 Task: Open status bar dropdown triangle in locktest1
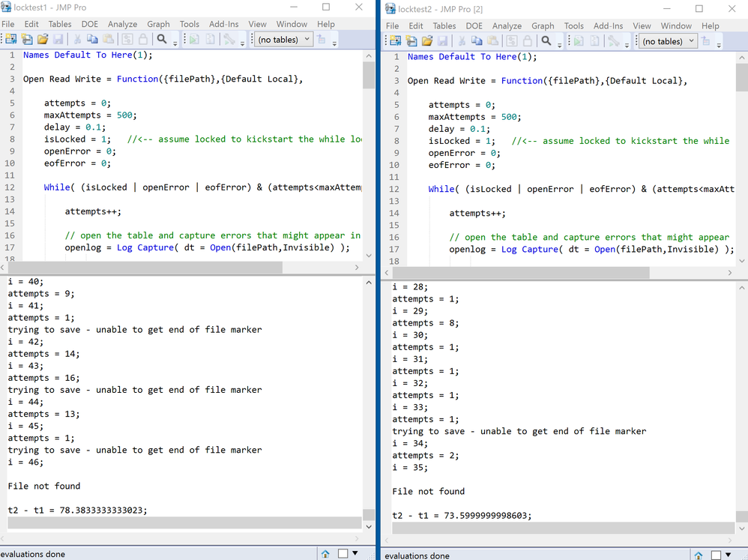click(x=355, y=553)
